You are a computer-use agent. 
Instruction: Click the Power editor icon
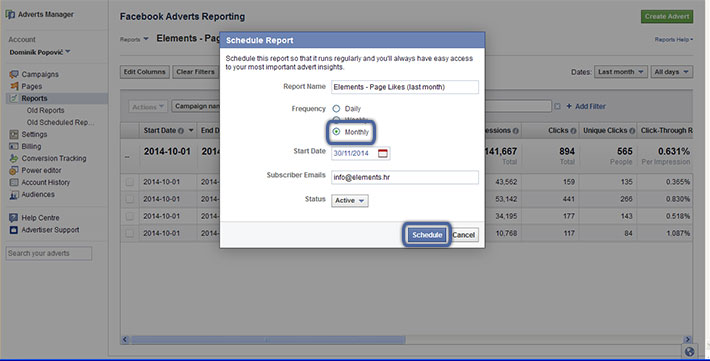click(14, 170)
